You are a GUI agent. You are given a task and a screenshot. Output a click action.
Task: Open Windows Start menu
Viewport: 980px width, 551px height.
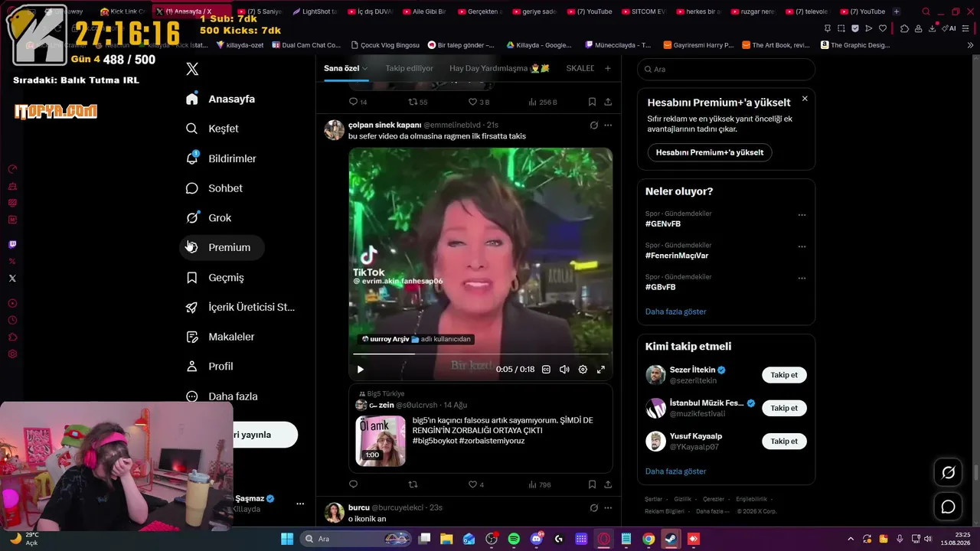click(x=287, y=539)
